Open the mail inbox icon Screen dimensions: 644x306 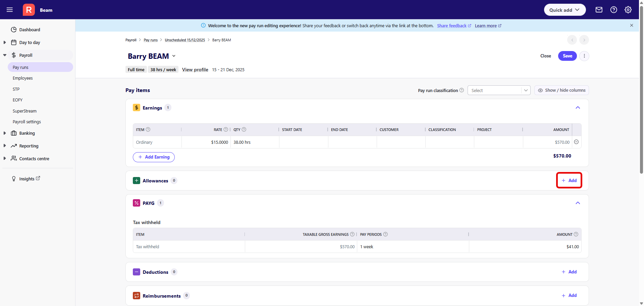click(599, 10)
